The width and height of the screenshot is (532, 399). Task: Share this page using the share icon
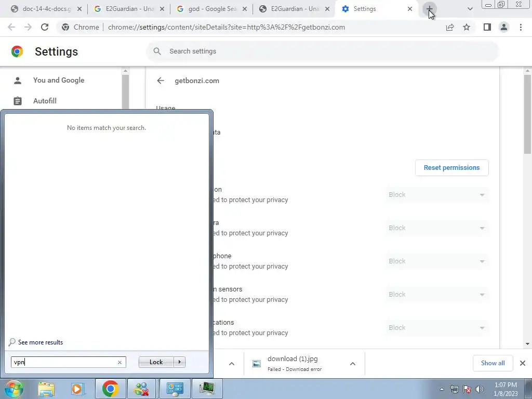pyautogui.click(x=450, y=27)
